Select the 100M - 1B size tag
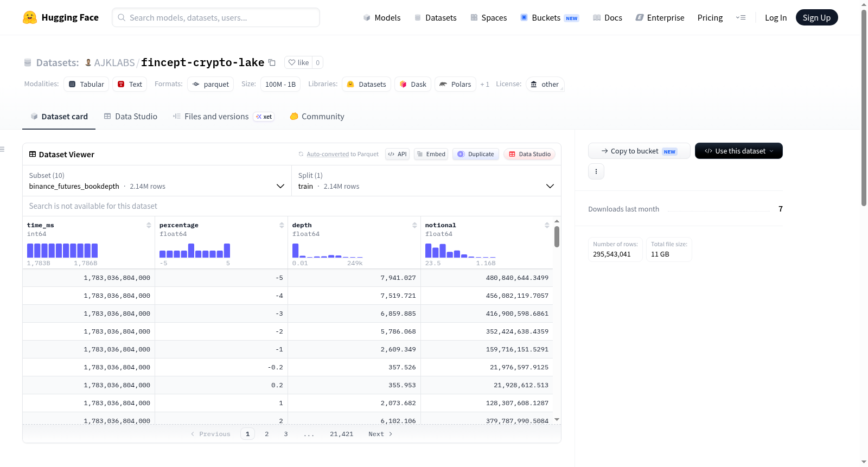This screenshot has width=868, height=467. click(x=280, y=84)
